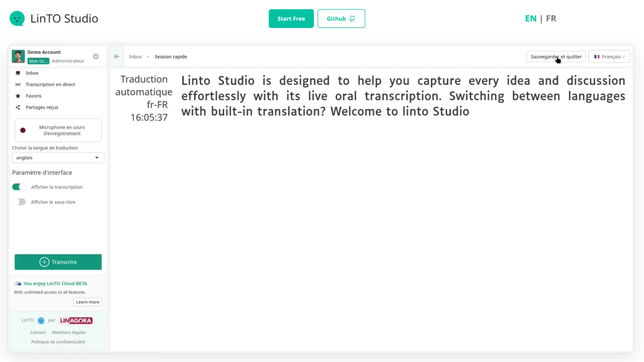
Task: Click the Inbox tray icon in sidebar
Action: (x=18, y=73)
